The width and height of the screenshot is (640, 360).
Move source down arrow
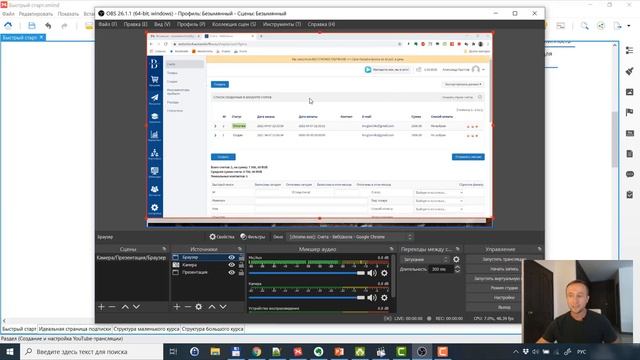[223, 307]
